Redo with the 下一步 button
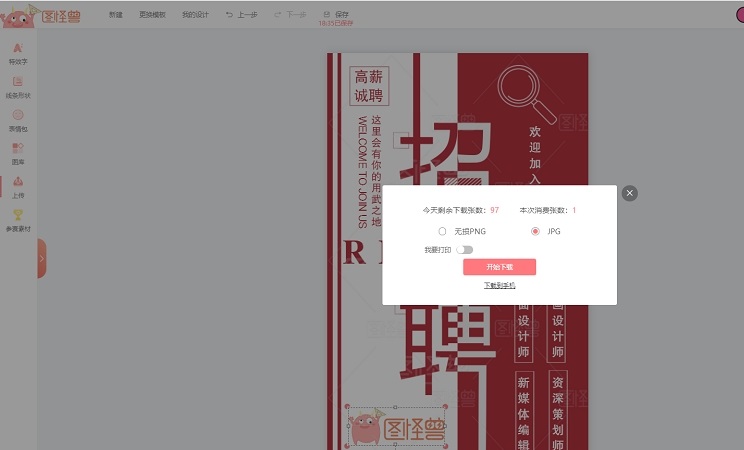744x450 pixels. pyautogui.click(x=290, y=15)
